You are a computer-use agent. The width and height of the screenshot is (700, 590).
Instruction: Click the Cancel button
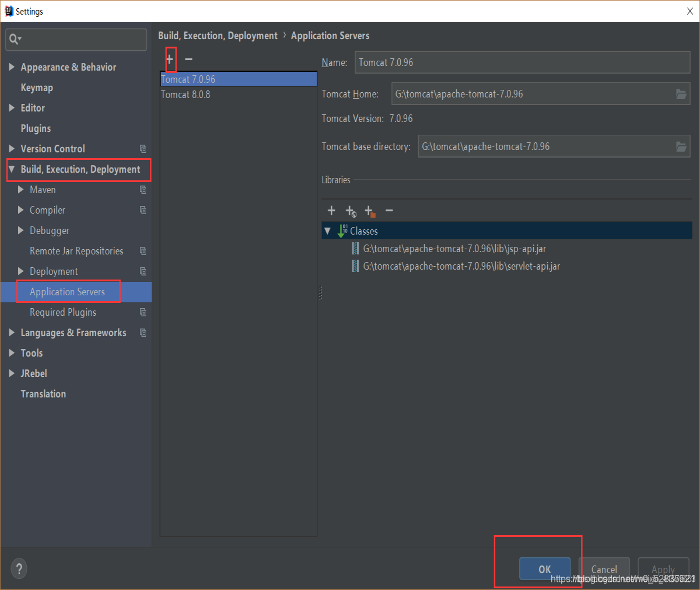604,569
